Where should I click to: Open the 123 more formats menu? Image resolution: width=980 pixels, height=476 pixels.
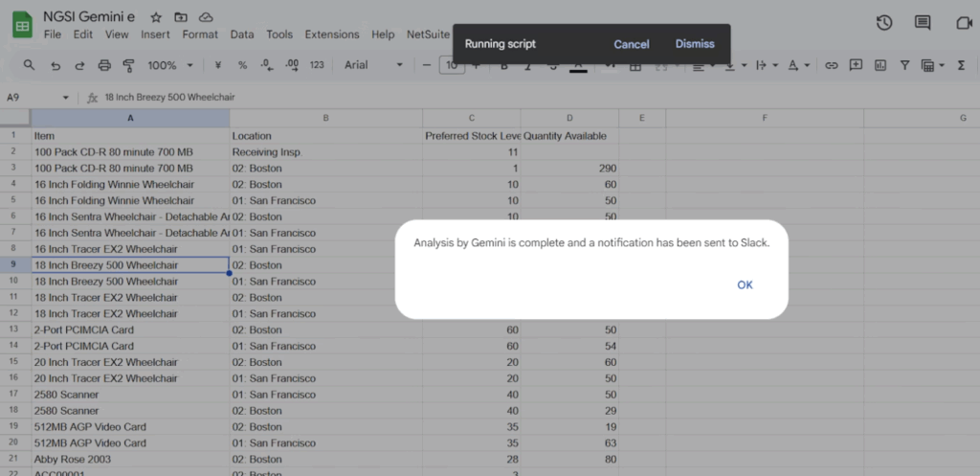point(317,65)
